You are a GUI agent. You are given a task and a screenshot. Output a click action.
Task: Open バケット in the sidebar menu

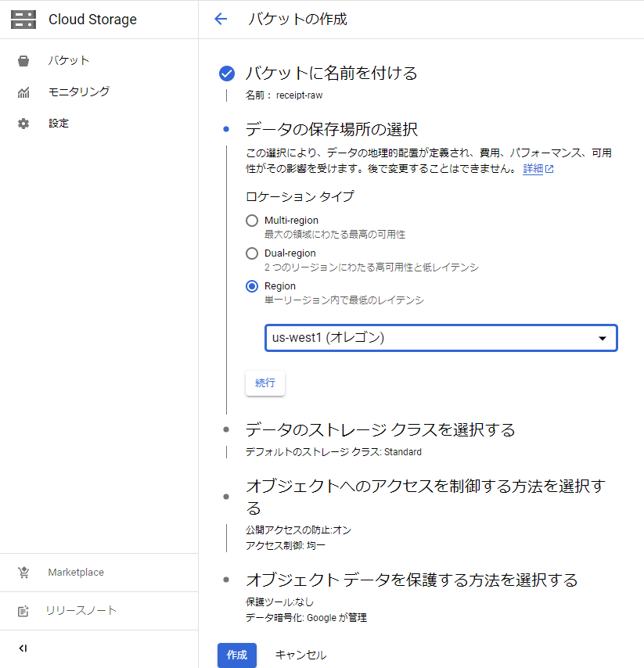point(69,60)
